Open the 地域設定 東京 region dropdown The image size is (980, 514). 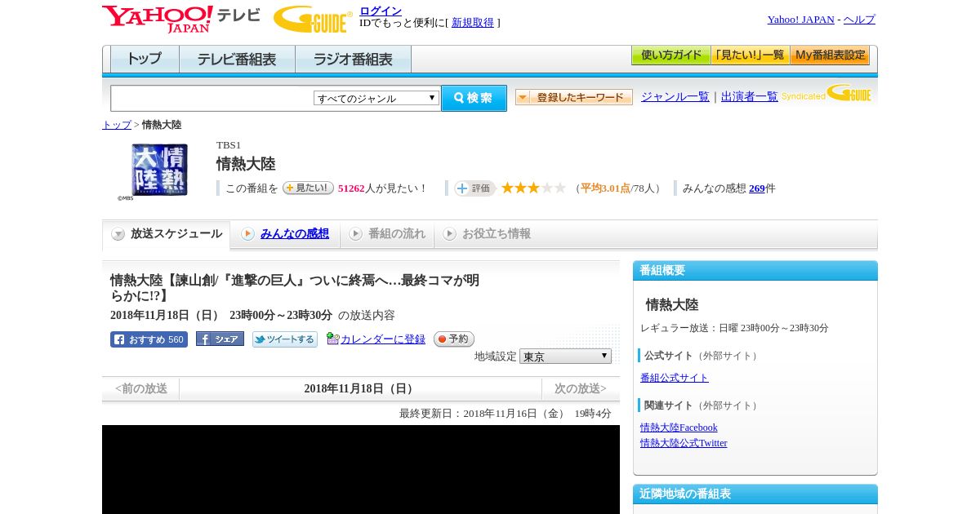click(565, 357)
